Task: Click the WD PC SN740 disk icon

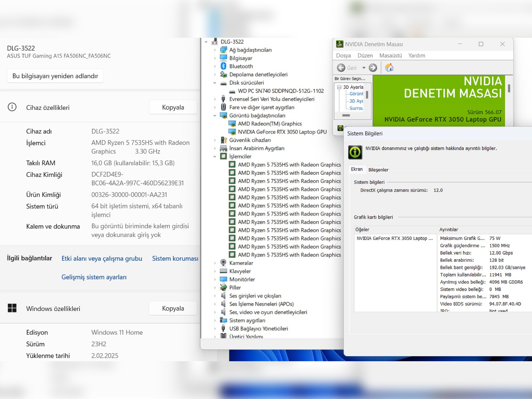Action: [x=232, y=91]
